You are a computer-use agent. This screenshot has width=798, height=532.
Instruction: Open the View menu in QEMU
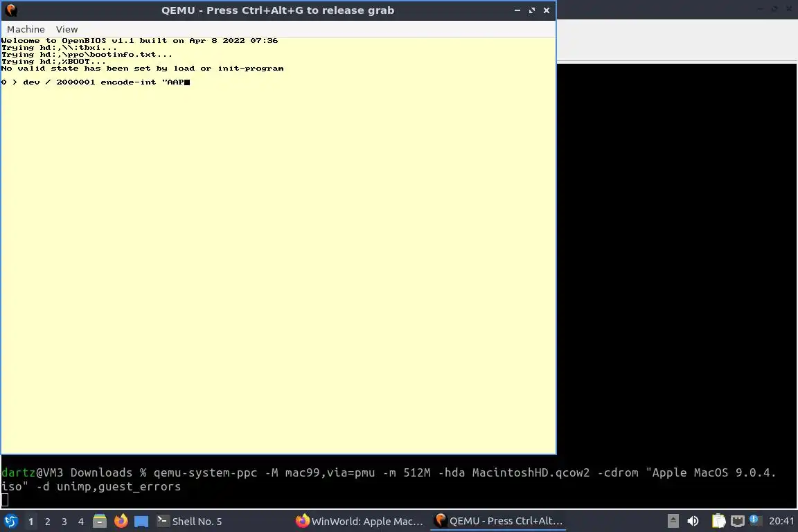(66, 30)
